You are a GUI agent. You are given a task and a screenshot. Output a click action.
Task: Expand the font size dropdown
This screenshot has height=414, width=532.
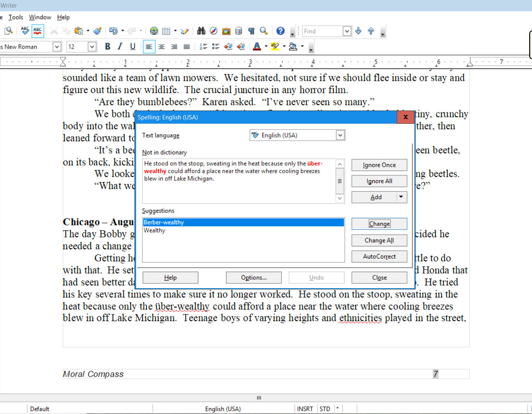click(x=92, y=46)
